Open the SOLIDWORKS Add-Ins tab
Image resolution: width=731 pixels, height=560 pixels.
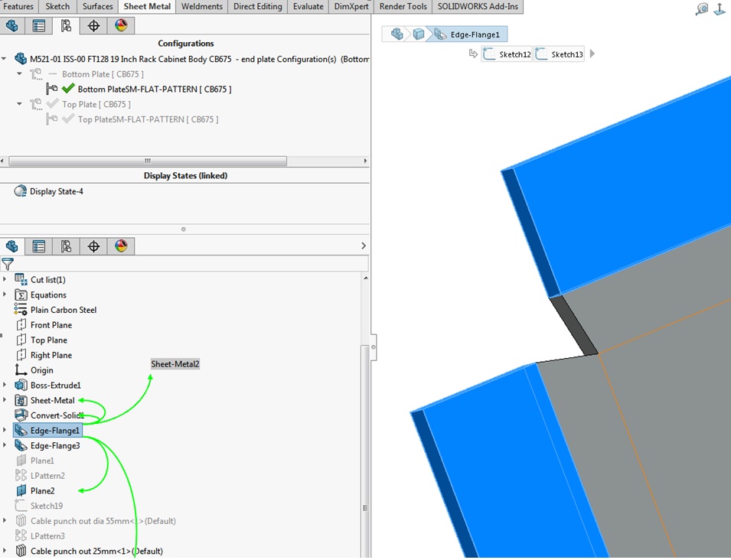478,7
